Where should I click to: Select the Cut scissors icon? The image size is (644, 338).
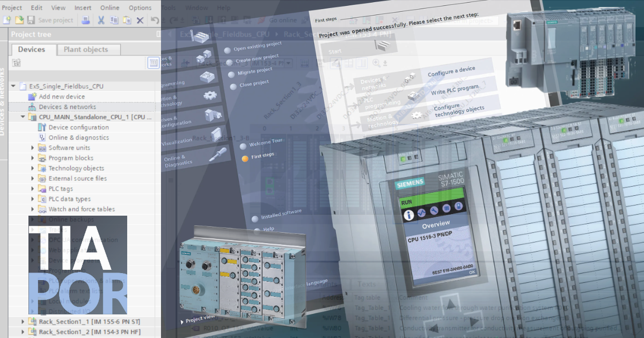(101, 20)
